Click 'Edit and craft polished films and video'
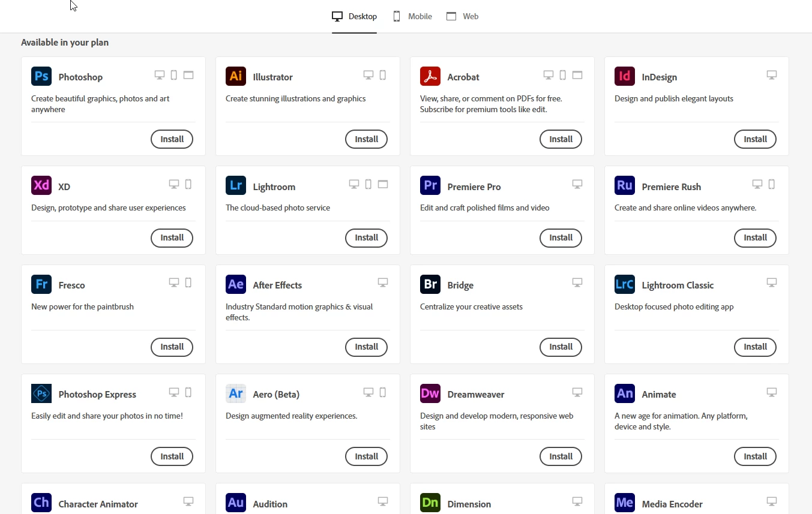 tap(485, 208)
